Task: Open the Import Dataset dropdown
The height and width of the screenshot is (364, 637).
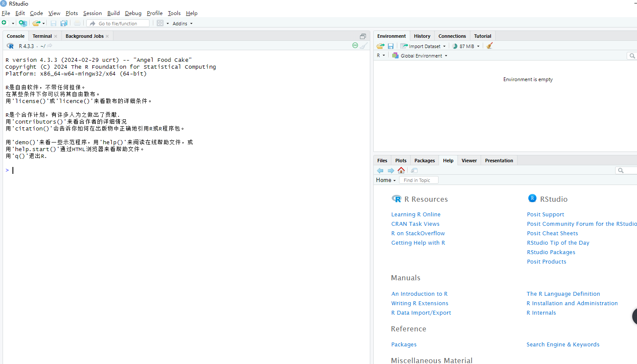Action: [x=423, y=46]
